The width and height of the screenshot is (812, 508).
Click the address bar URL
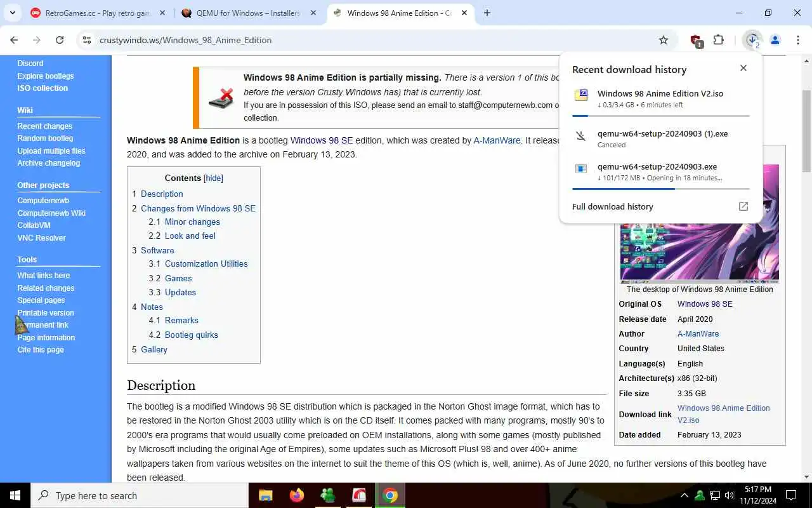[x=185, y=40]
